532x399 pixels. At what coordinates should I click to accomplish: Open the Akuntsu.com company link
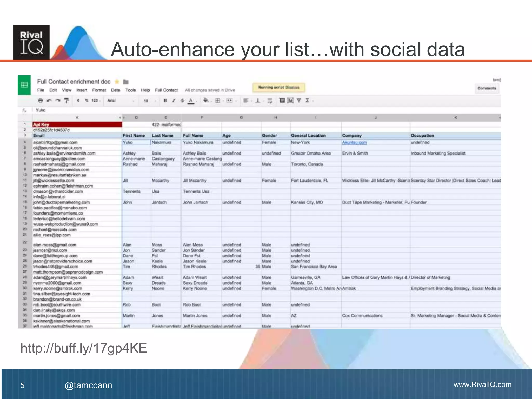point(354,143)
